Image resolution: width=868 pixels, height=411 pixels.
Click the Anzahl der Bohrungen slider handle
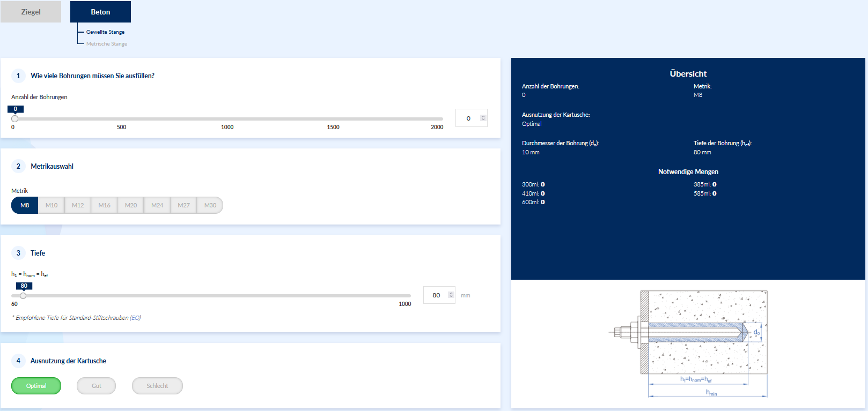tap(15, 119)
